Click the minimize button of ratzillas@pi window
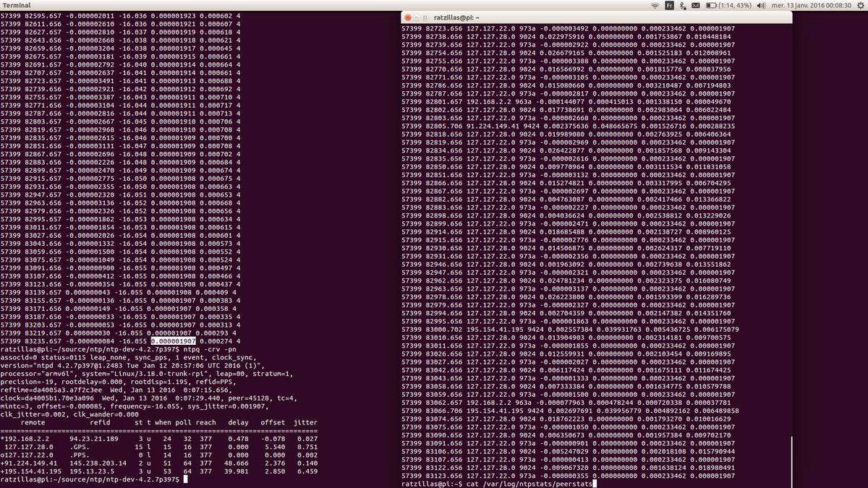This screenshot has width=868, height=488. 417,16
